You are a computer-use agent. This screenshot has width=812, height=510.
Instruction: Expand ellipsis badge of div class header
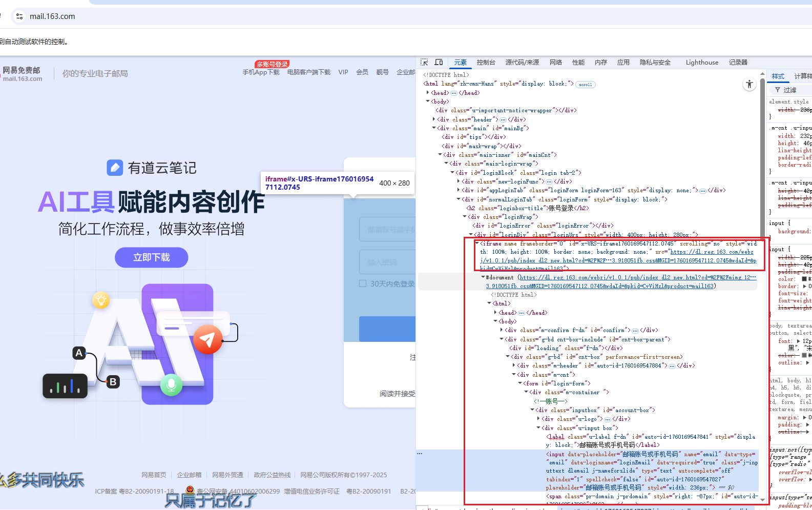[x=503, y=120]
